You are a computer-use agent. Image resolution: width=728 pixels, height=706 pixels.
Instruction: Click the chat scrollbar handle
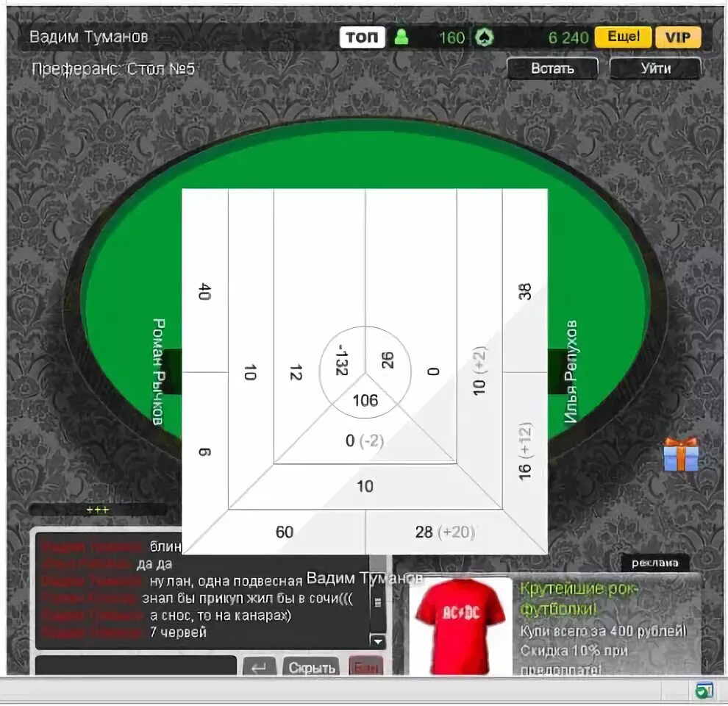tap(378, 603)
